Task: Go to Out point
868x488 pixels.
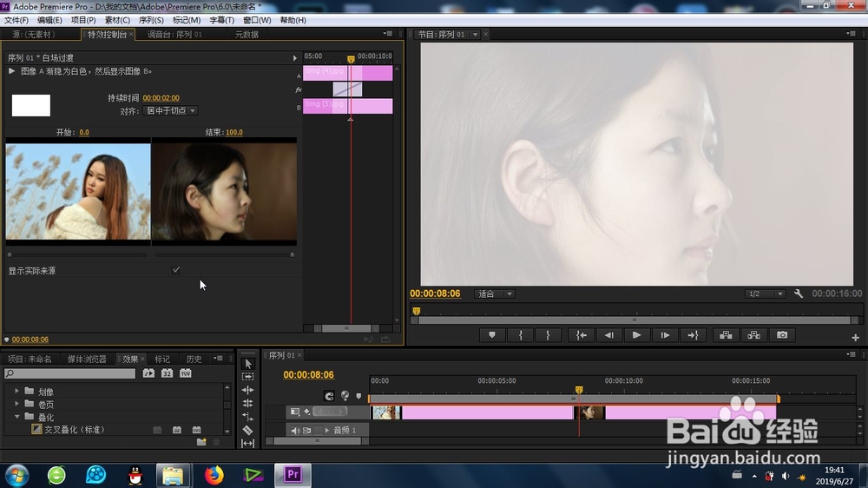Action: pos(693,335)
